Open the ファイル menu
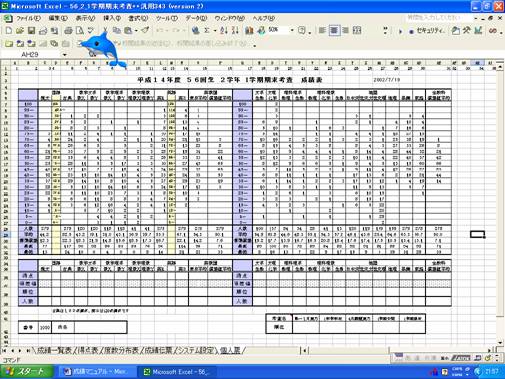Viewport: 505px width, 379px height. pyautogui.click(x=28, y=18)
